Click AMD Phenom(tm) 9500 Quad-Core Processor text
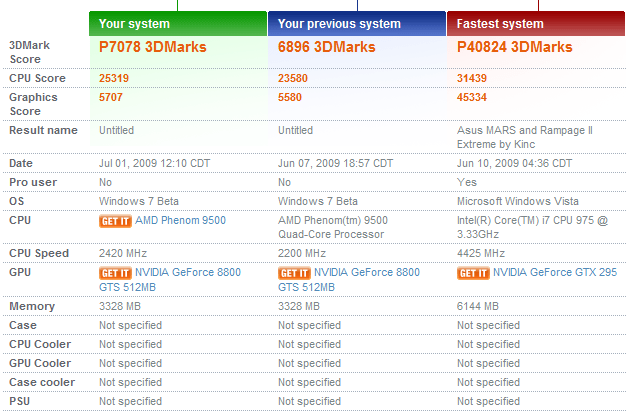Screen dimensions: 634x415 (333, 227)
